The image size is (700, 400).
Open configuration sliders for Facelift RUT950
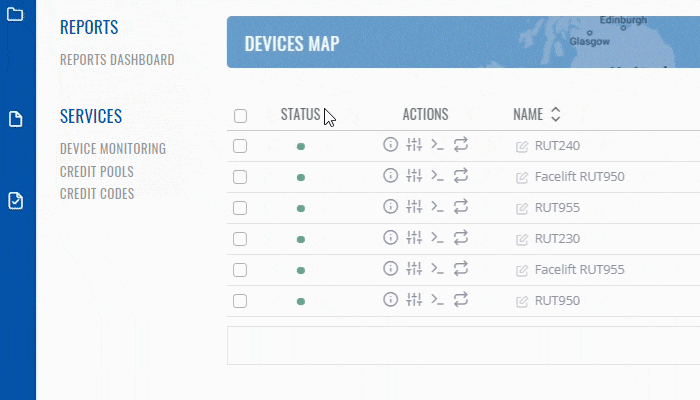coord(414,176)
